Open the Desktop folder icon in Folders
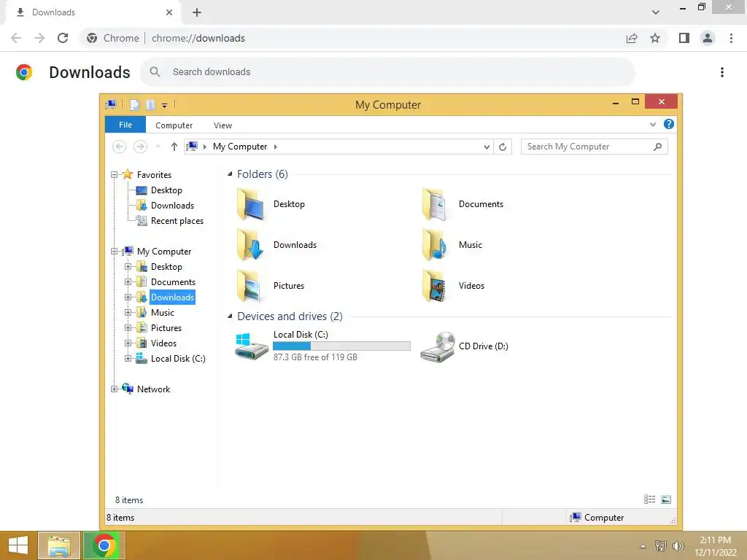This screenshot has width=747, height=560. pos(251,204)
